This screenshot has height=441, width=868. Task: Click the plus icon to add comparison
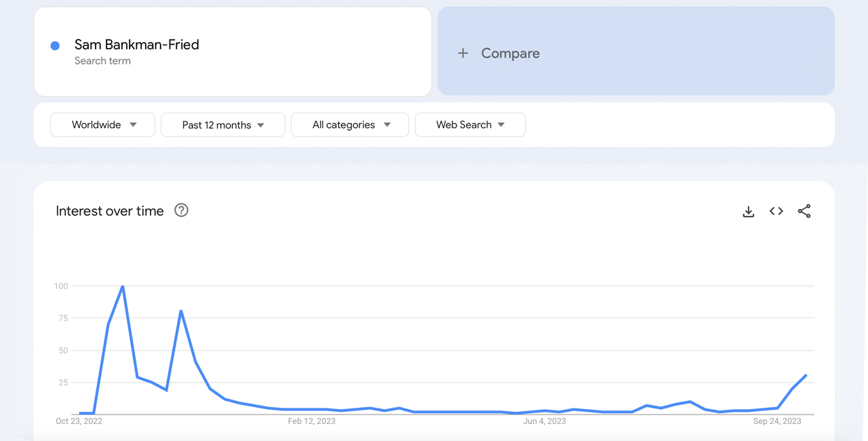[x=463, y=53]
